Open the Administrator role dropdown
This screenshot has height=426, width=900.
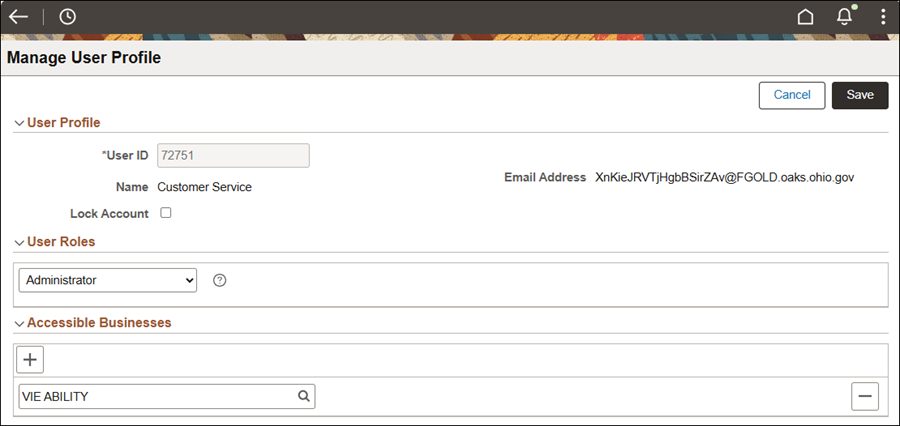coord(108,280)
